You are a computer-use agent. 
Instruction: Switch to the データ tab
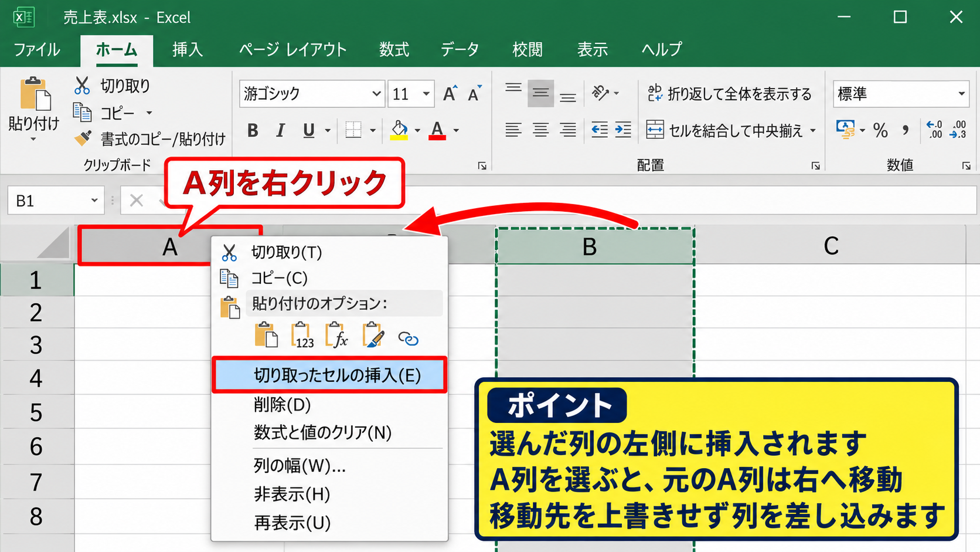point(460,49)
